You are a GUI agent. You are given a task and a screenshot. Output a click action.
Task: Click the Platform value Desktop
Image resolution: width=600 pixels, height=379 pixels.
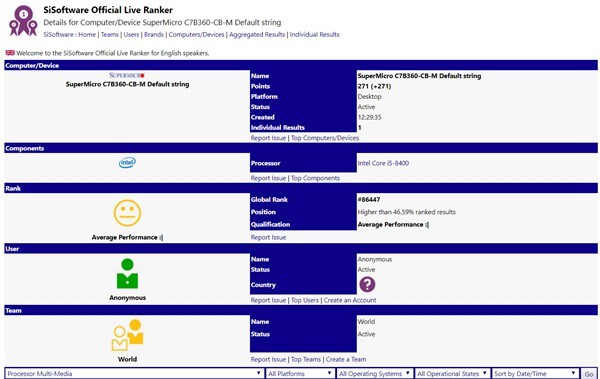(x=369, y=96)
